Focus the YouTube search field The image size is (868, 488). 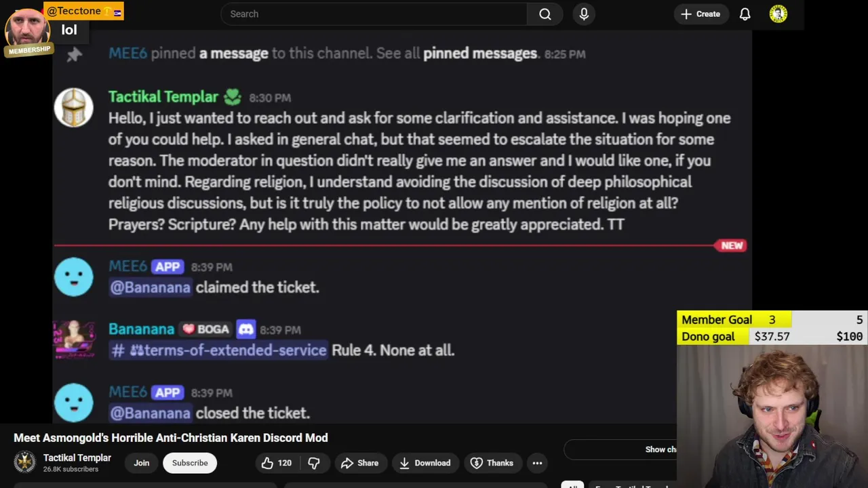(x=373, y=14)
